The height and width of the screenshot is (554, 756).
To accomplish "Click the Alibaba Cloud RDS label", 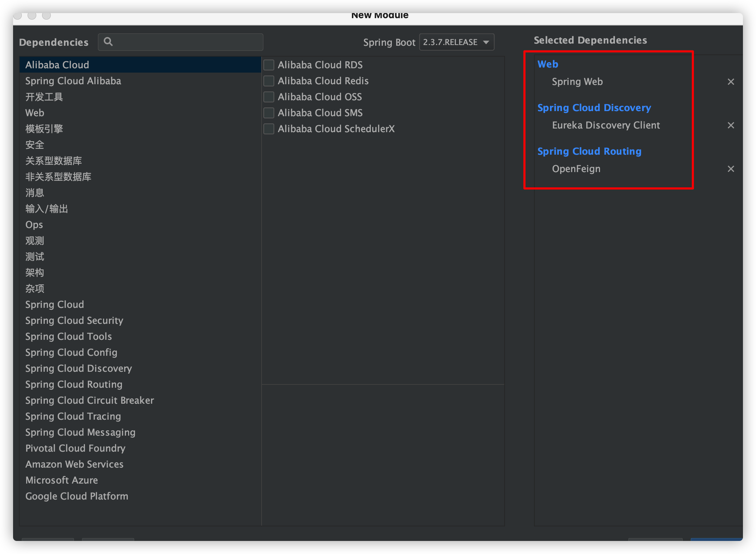I will coord(320,65).
